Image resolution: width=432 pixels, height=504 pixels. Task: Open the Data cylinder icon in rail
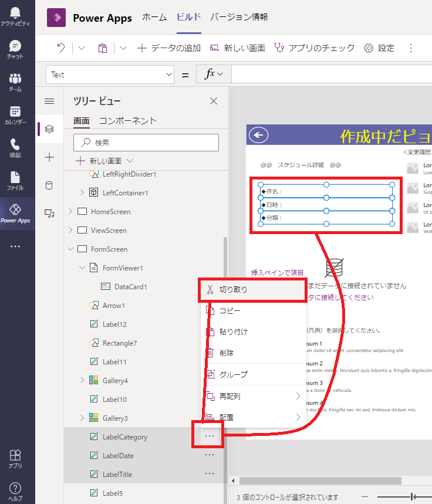click(x=49, y=185)
